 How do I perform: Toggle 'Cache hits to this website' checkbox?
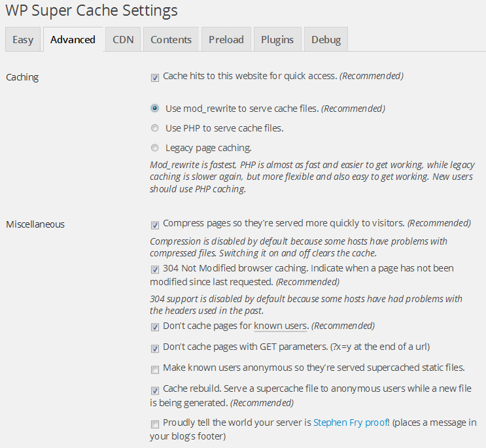click(x=155, y=77)
